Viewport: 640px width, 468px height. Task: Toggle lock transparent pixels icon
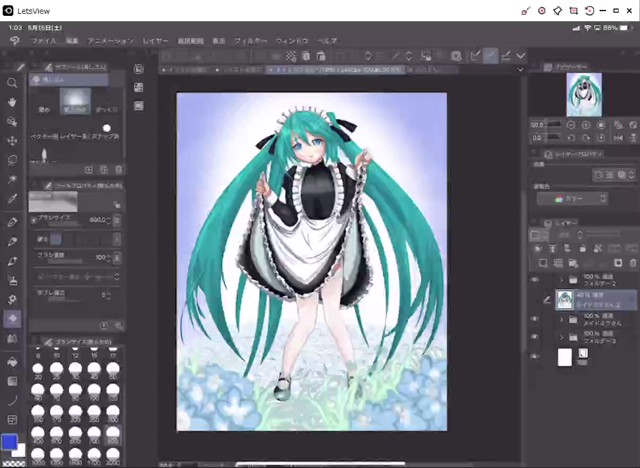598,248
